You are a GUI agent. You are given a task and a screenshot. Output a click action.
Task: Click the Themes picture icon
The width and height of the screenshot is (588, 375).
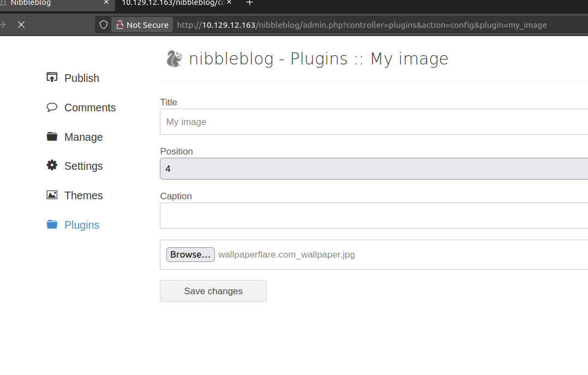click(x=52, y=195)
